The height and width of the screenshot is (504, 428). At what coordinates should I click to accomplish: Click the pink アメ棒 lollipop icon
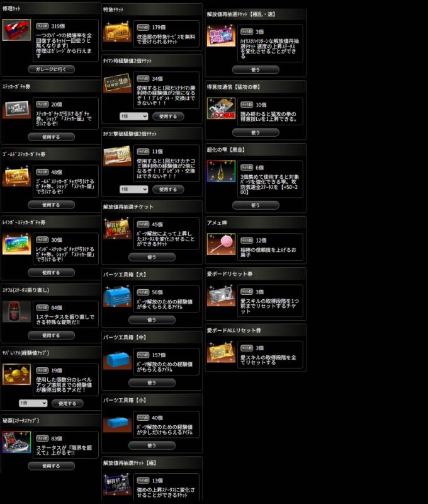coord(221,244)
